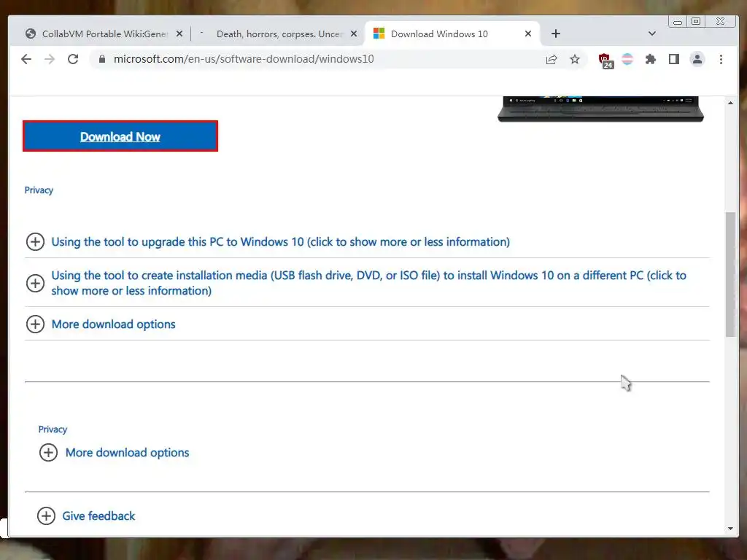Minimize the Chrome window
This screenshot has height=560, width=747.
coord(677,21)
